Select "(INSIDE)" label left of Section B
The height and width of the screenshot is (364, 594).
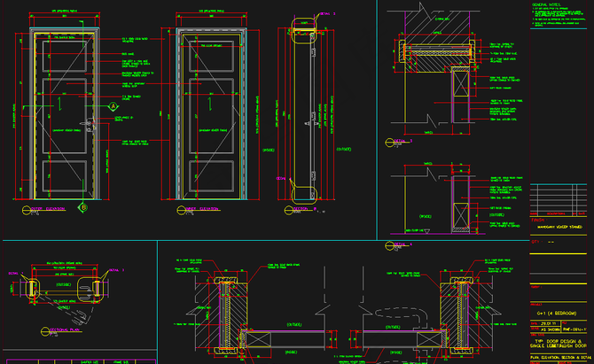pyautogui.click(x=269, y=150)
